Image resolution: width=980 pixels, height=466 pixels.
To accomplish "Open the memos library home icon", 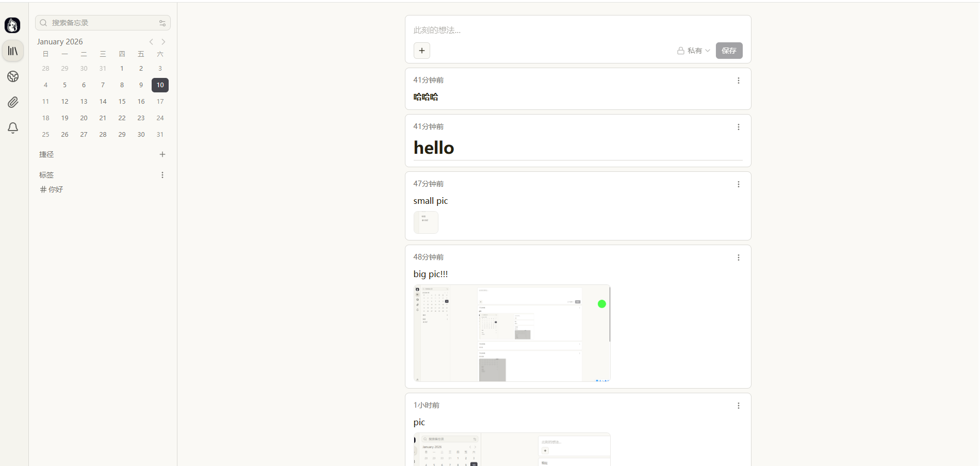I will tap(13, 51).
